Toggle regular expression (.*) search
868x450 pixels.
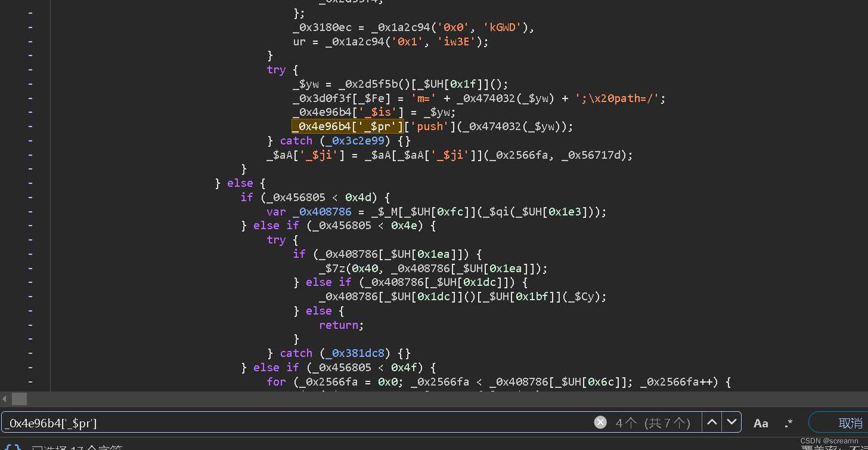coord(789,423)
